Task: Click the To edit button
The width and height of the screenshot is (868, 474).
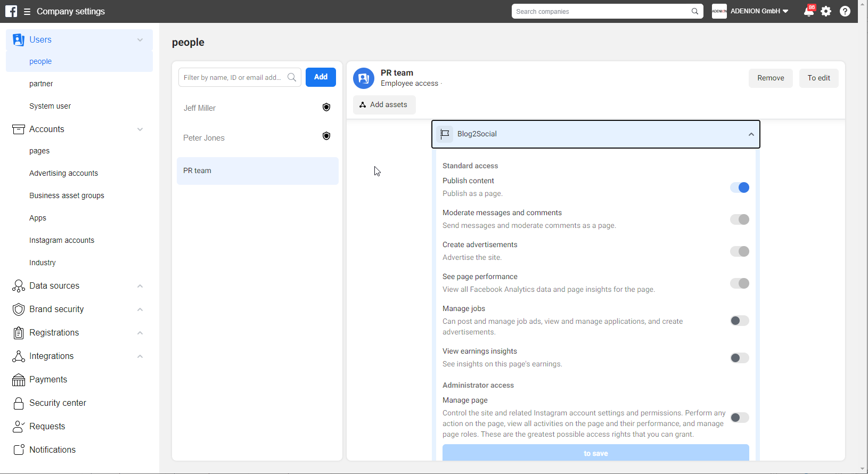Action: [x=818, y=78]
